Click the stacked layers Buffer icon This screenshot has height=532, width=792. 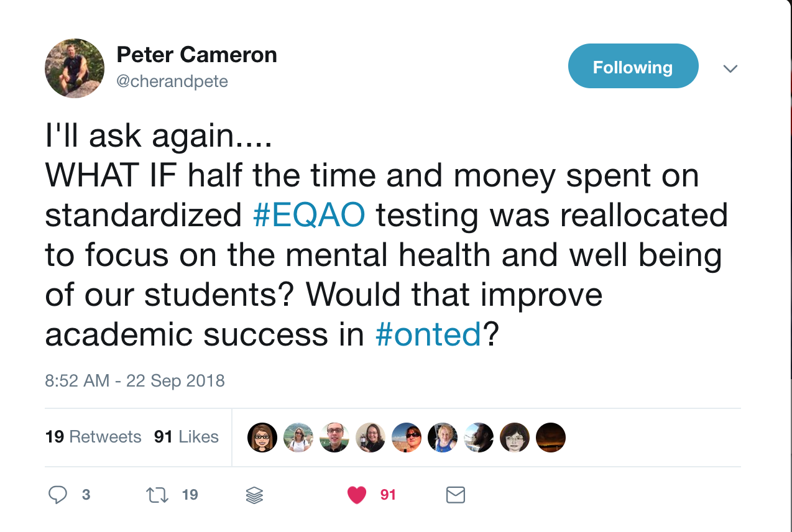(255, 495)
